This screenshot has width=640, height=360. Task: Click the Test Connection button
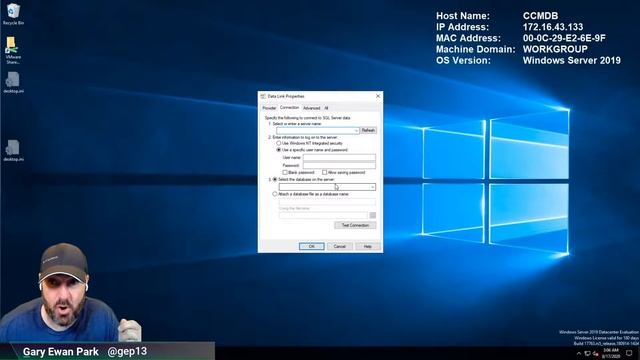[x=355, y=225]
